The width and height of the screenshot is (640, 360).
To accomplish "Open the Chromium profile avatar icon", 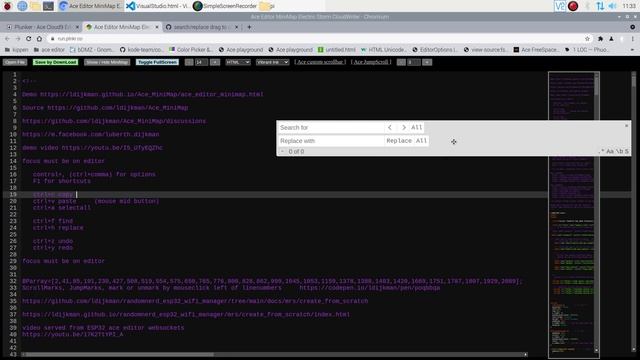I will click(611, 38).
